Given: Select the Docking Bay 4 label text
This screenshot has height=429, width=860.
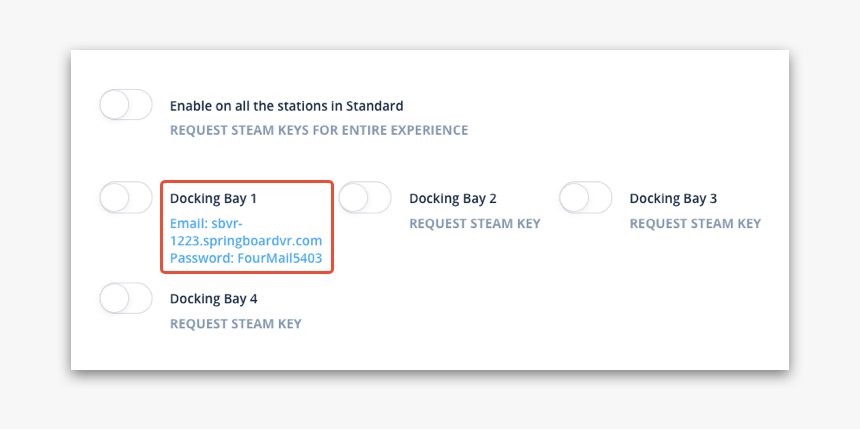Looking at the screenshot, I should pos(213,300).
